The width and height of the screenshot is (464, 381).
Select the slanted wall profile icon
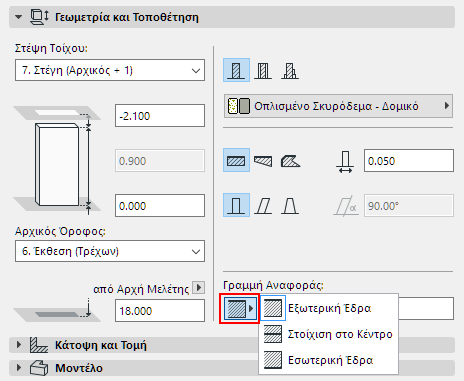263,206
